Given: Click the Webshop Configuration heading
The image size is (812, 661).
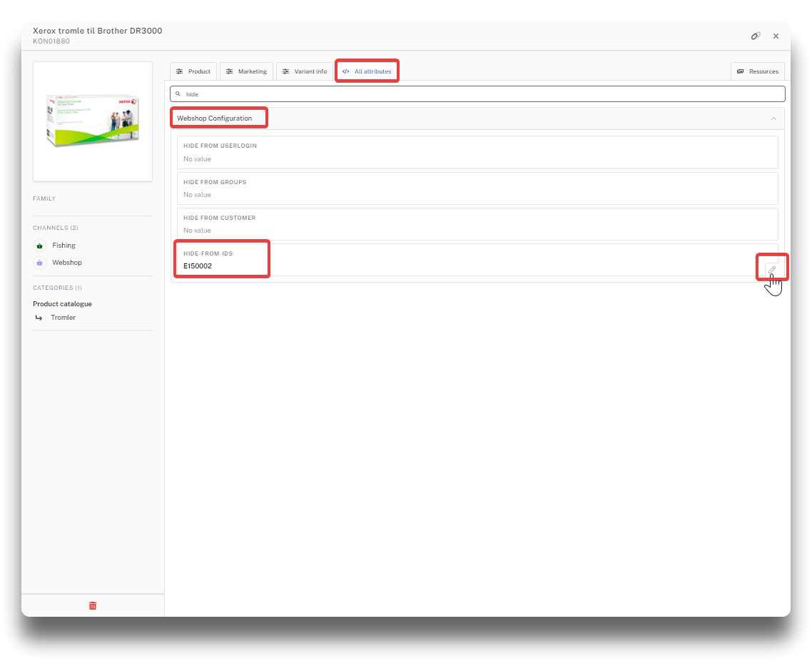Looking at the screenshot, I should point(214,118).
